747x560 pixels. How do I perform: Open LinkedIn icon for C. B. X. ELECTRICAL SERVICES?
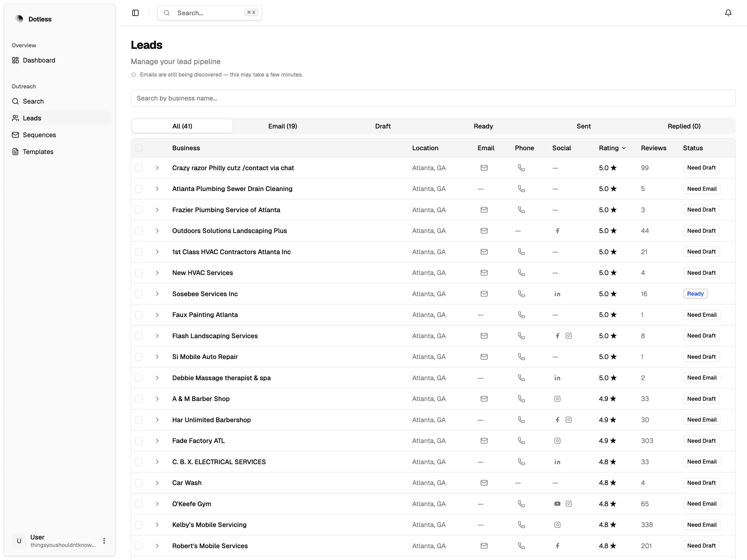coord(557,462)
